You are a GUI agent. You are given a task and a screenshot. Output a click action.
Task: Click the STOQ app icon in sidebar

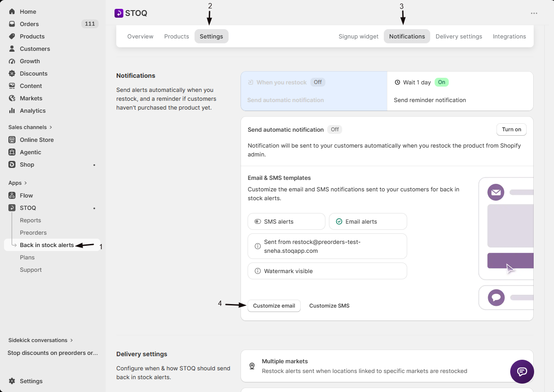[12, 208]
